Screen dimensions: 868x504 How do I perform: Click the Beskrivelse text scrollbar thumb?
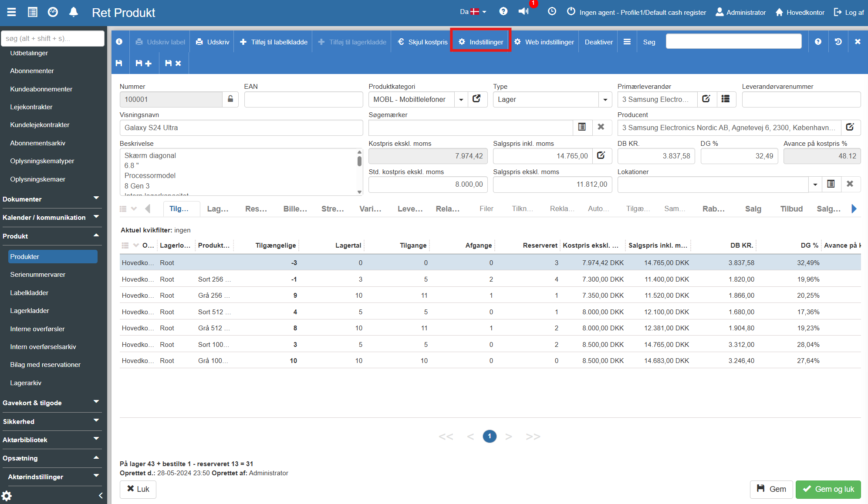pos(359,161)
